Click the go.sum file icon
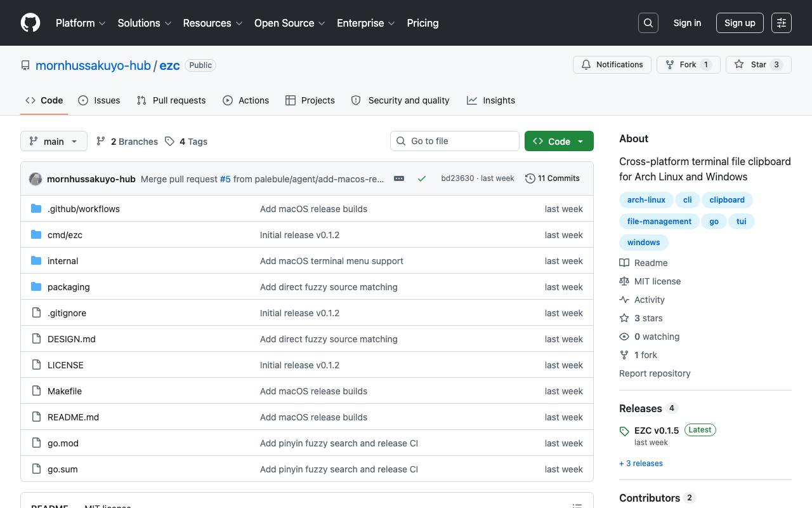 click(x=36, y=469)
